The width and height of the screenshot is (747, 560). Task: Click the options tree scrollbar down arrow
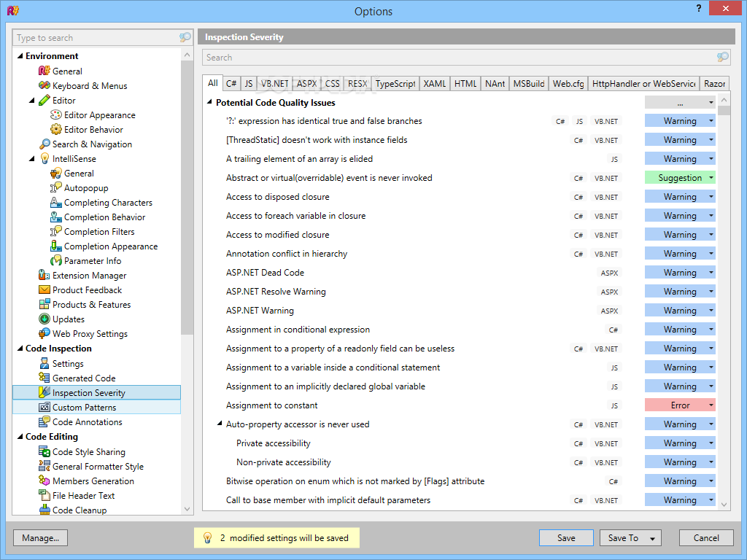187,509
